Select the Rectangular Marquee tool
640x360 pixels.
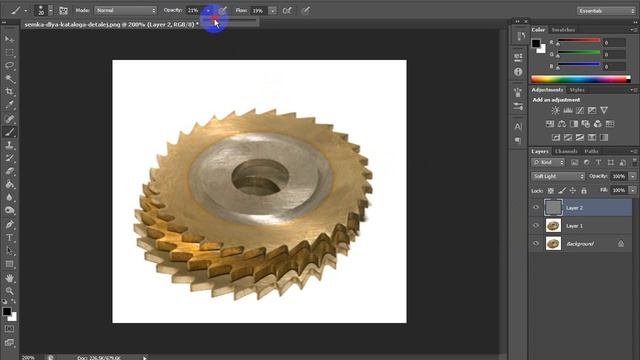coord(9,52)
